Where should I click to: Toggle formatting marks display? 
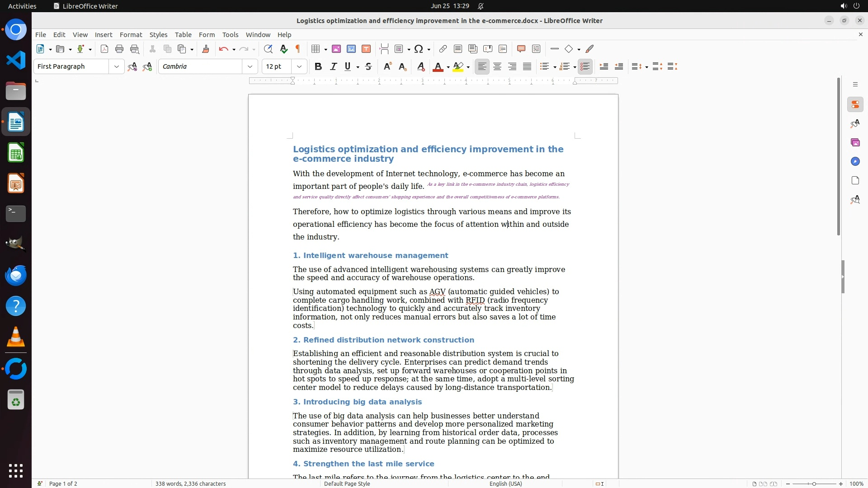[x=298, y=49]
